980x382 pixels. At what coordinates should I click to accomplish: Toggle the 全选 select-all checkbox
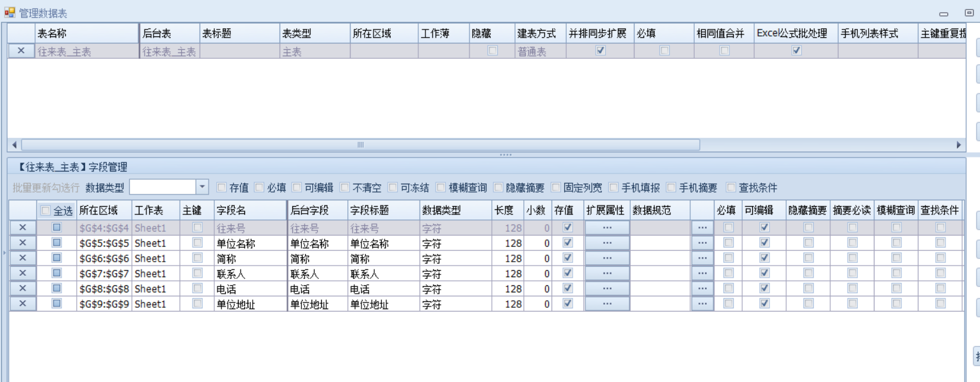coord(45,211)
